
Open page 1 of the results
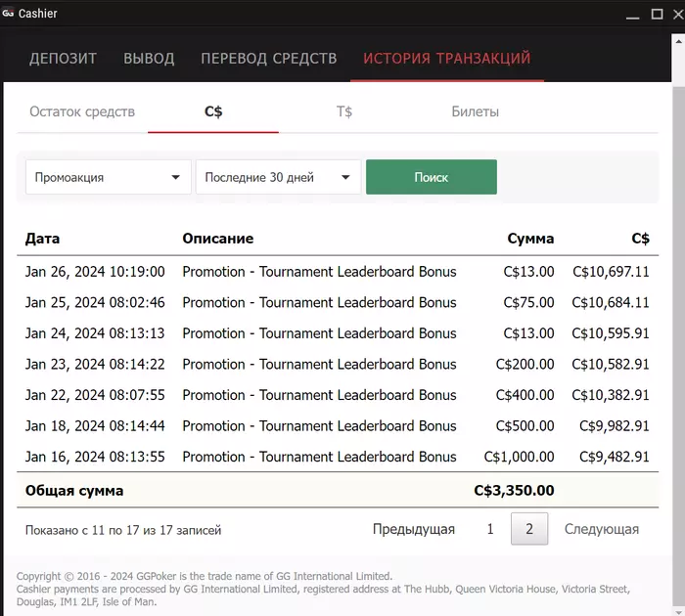click(490, 529)
